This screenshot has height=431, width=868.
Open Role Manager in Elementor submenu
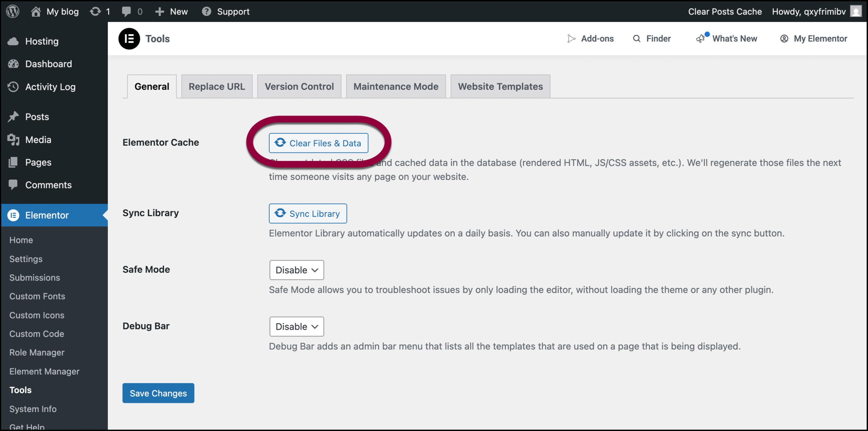(37, 352)
